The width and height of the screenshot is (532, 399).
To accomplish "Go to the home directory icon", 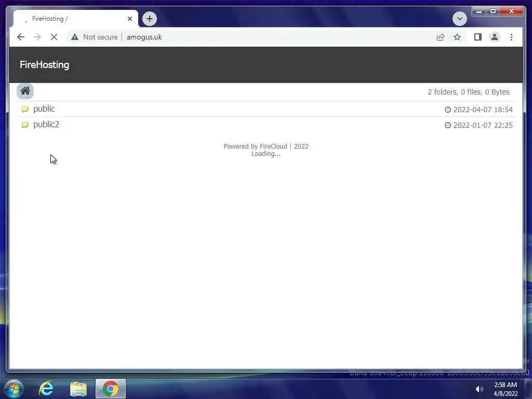I will point(25,91).
